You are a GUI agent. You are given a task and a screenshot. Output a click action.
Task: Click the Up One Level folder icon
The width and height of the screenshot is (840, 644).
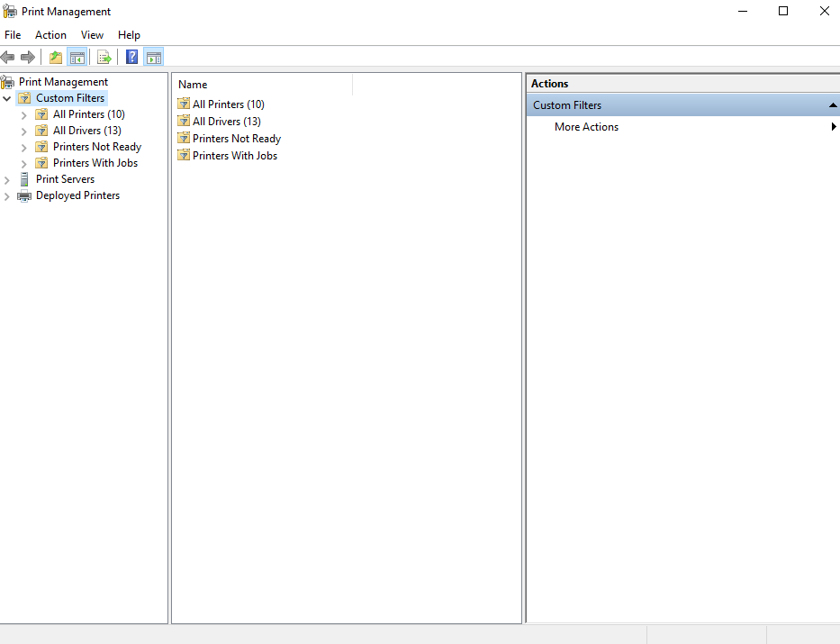[56, 57]
